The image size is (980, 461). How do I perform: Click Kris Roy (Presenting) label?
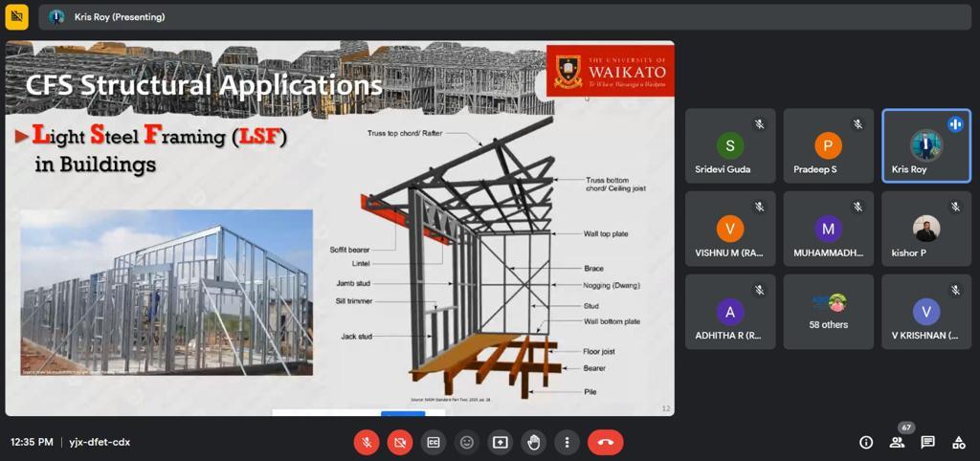point(120,17)
